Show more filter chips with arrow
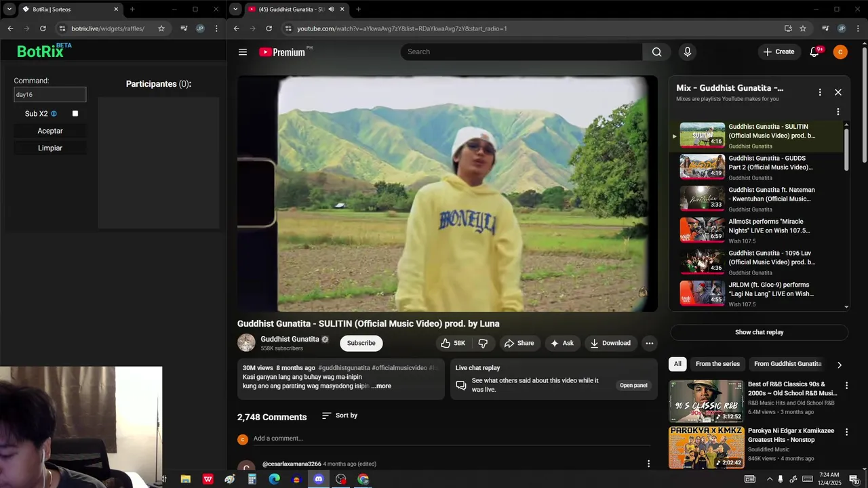868x488 pixels. (x=840, y=365)
